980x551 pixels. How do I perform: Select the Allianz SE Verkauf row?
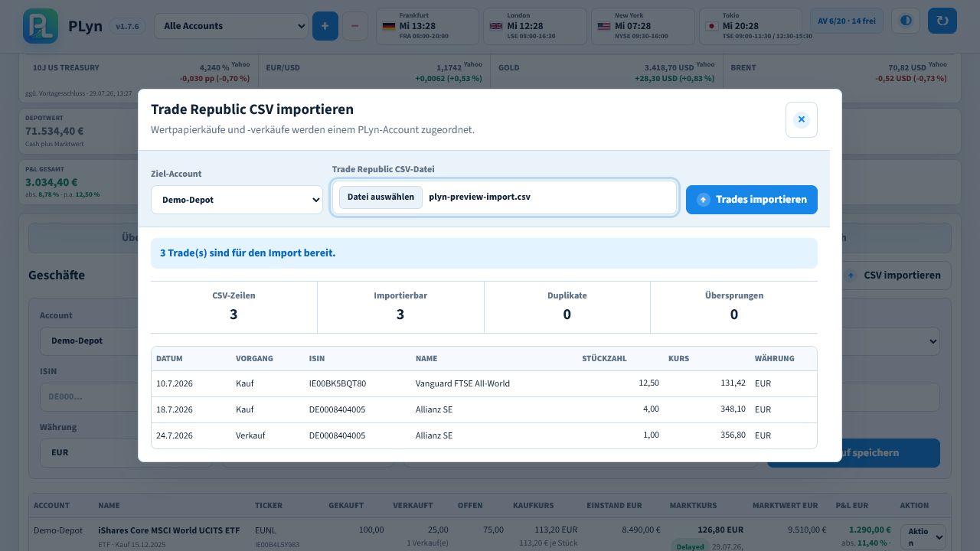(484, 435)
